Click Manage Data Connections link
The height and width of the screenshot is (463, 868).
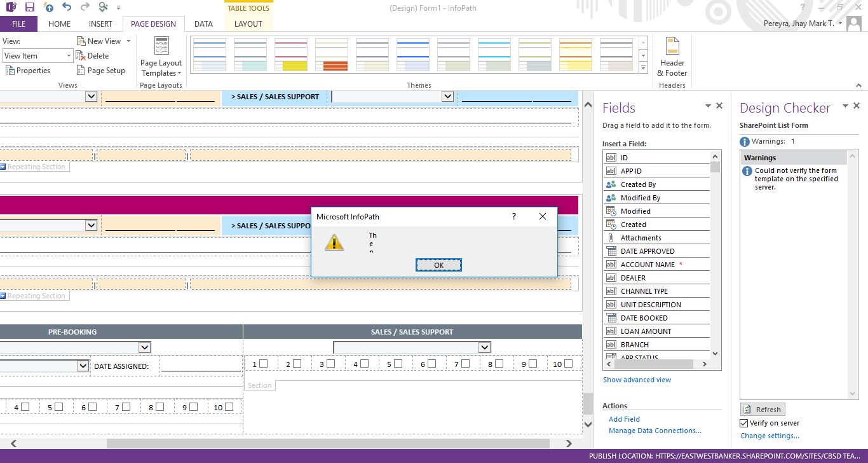(655, 431)
